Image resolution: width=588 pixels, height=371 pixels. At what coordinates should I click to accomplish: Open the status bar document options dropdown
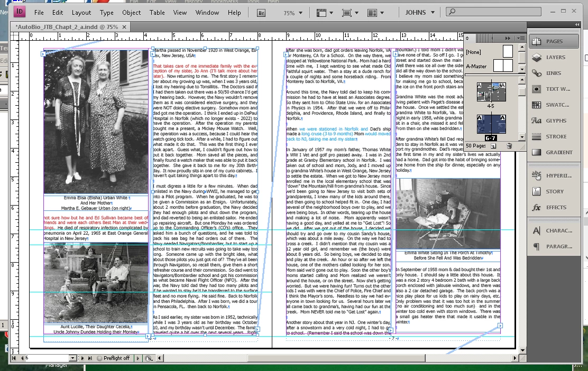tap(149, 358)
